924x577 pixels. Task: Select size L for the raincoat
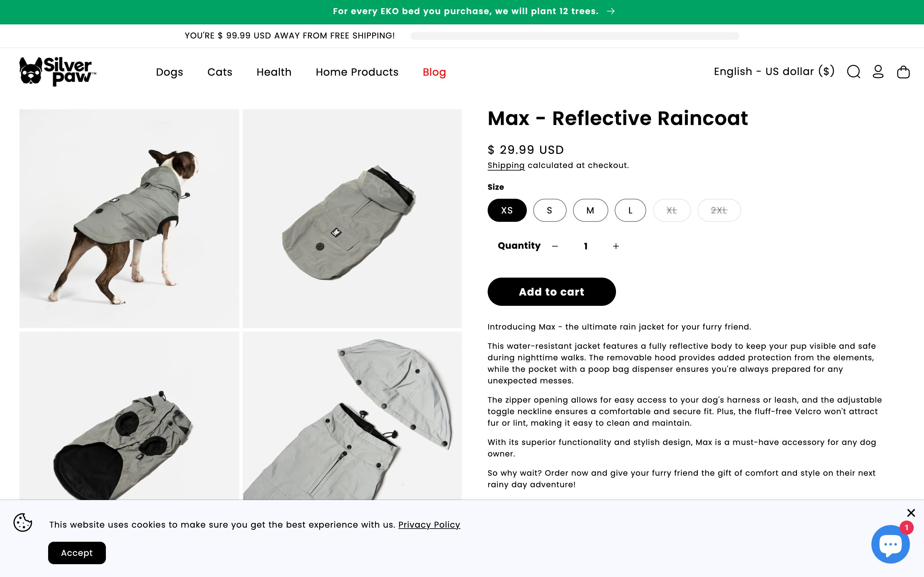[x=630, y=210]
